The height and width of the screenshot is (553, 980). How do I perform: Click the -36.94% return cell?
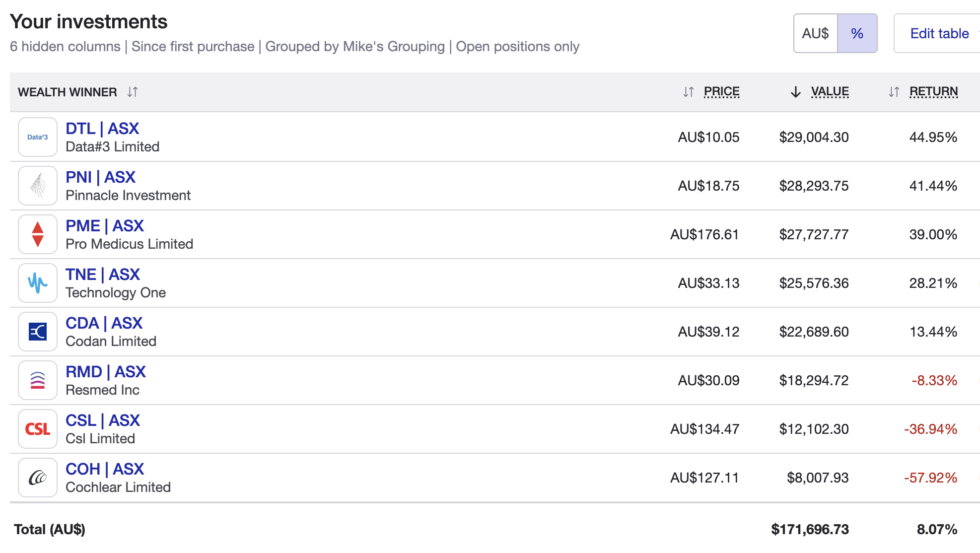click(931, 429)
